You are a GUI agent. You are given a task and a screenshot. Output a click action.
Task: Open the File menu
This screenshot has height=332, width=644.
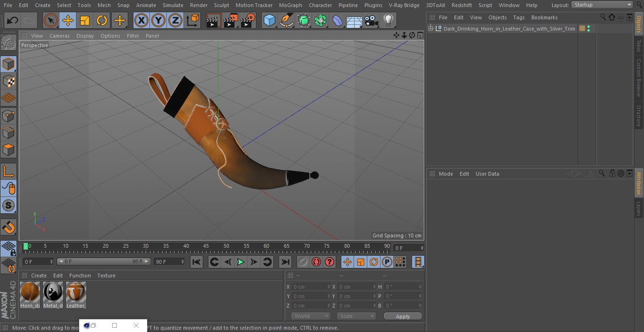8,5
